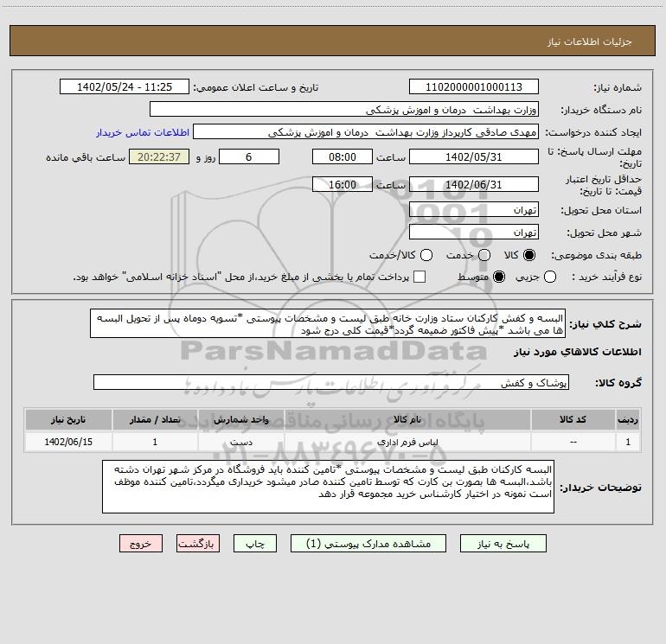Click the buyer organization name field
666x644 pixels.
pos(344,110)
